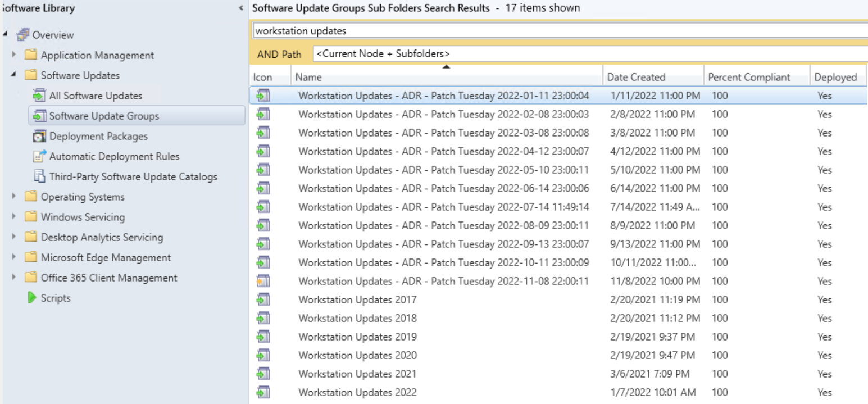Click update group icon for 2022-05-10 row
The image size is (868, 404).
(x=263, y=170)
